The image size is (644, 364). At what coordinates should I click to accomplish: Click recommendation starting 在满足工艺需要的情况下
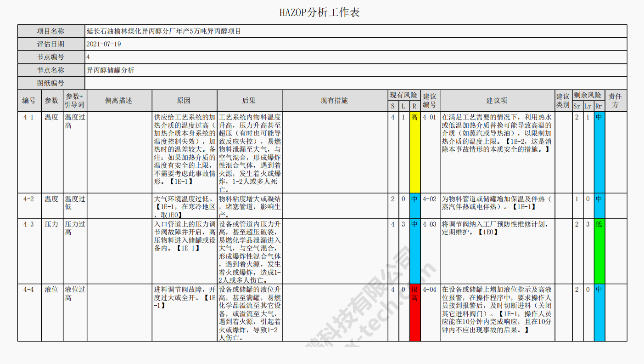pos(498,152)
